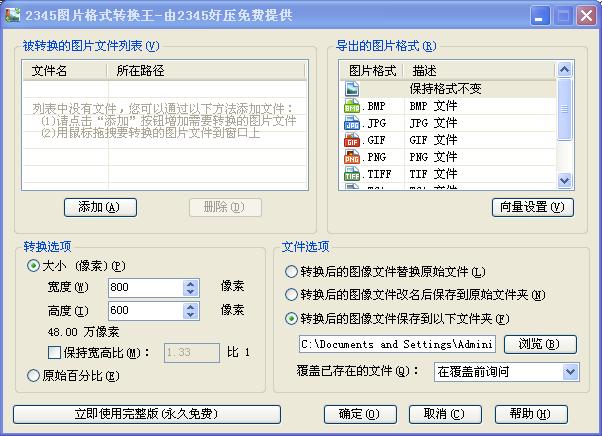Increase the 高度 value with up arrow
Screen dimensions: 602x436
[x=191, y=307]
